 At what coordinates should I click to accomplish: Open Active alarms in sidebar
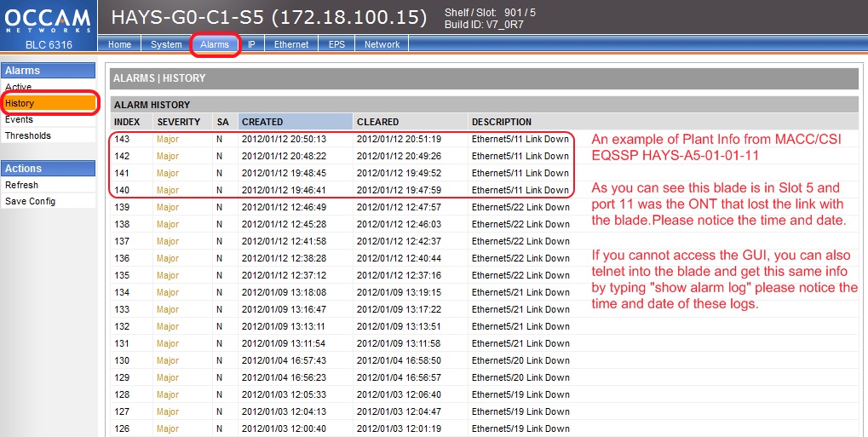pyautogui.click(x=19, y=87)
